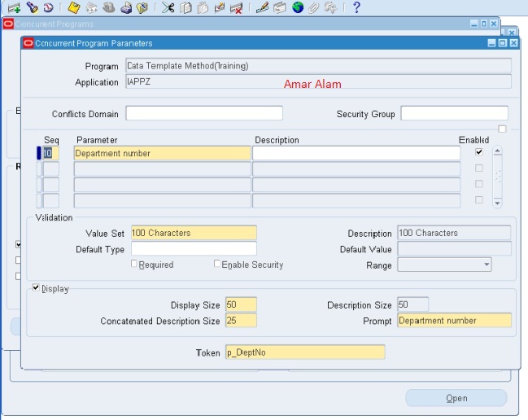Click the Delete Record red X icon
The width and height of the screenshot is (528, 420).
(237, 8)
